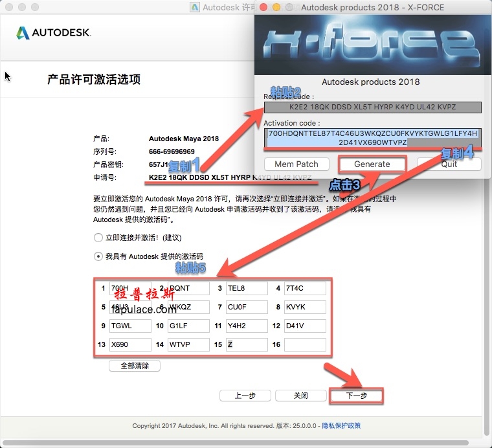Click activation code field 15 containing Z
The width and height of the screenshot is (492, 448).
click(247, 344)
